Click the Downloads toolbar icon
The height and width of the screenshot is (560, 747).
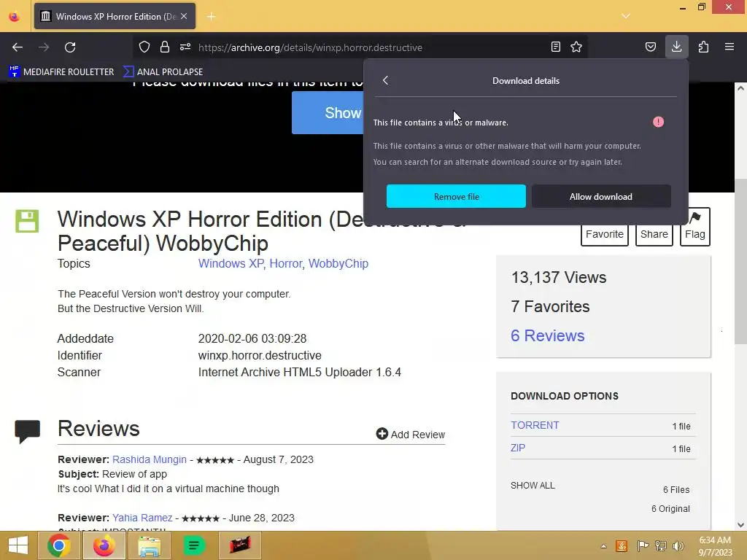[x=676, y=47]
